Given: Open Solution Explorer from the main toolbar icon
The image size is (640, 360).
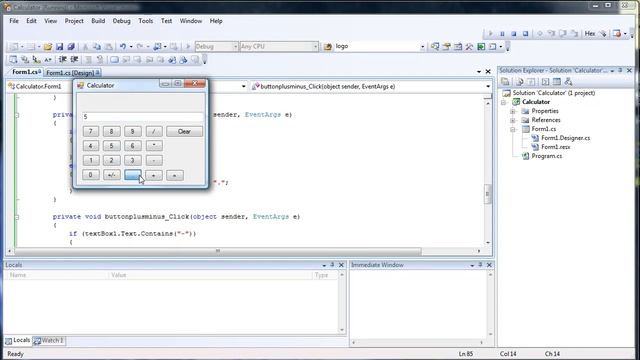Looking at the screenshot, I should click(435, 47).
